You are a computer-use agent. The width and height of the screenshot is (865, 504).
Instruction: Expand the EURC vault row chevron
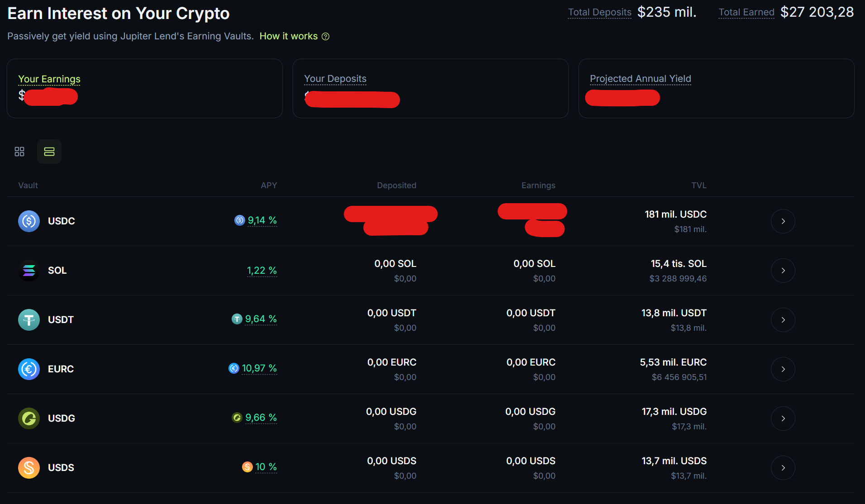click(x=783, y=369)
